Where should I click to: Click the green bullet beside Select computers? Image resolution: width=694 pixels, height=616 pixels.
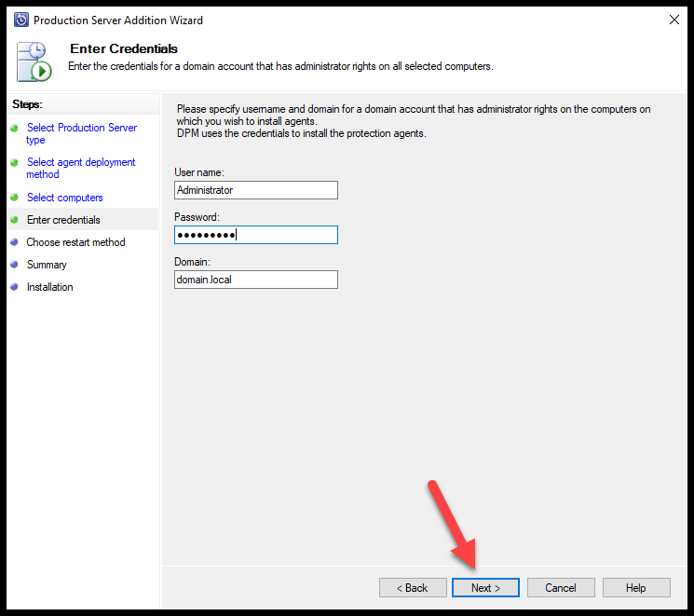[x=14, y=197]
